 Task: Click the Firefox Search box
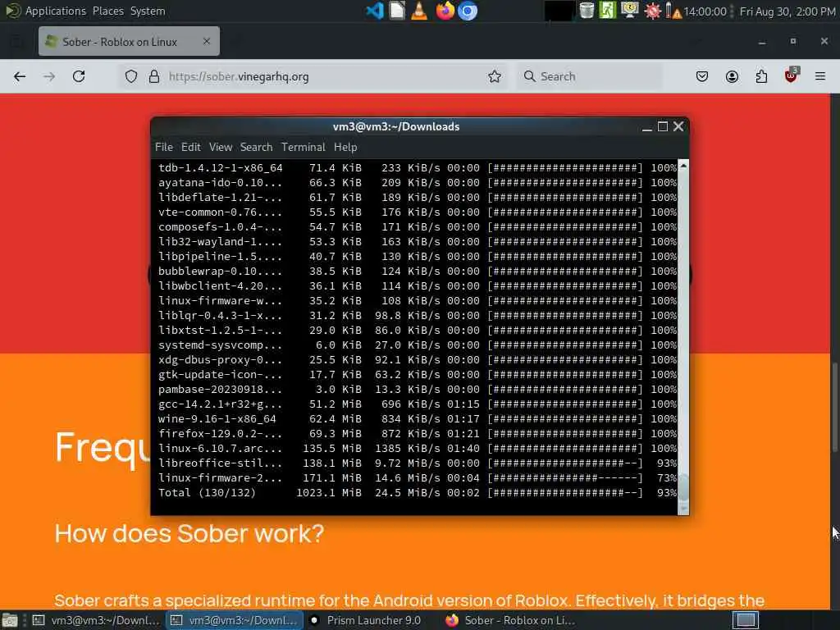pyautogui.click(x=589, y=76)
